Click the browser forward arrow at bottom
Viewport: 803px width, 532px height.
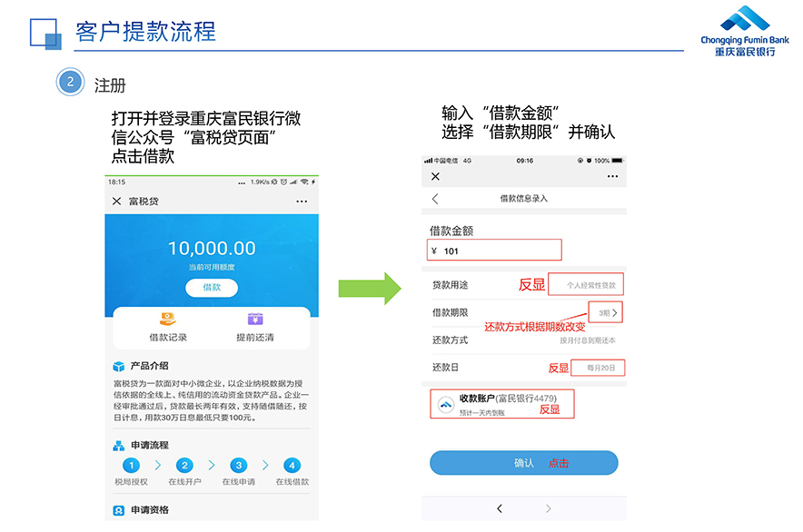(x=549, y=508)
